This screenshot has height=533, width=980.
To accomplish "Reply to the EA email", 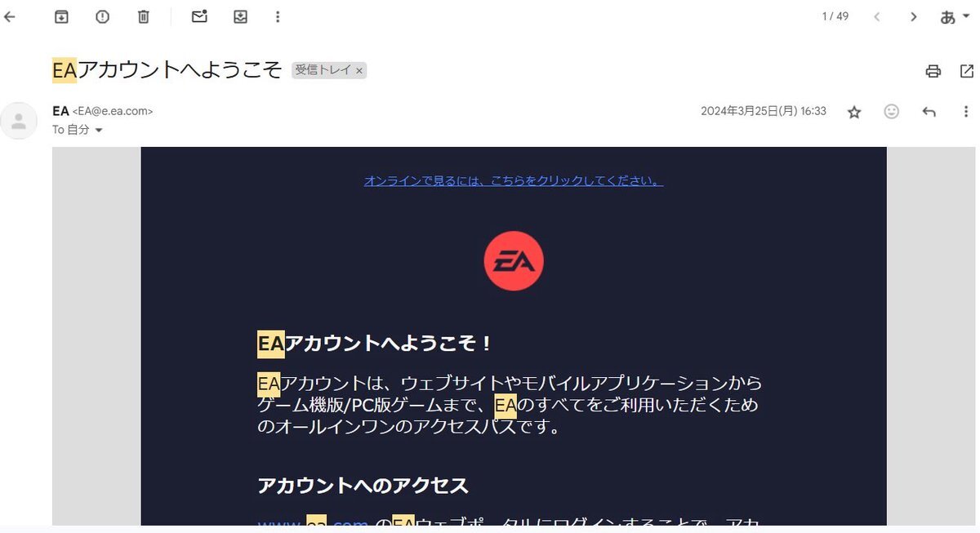I will [x=929, y=112].
